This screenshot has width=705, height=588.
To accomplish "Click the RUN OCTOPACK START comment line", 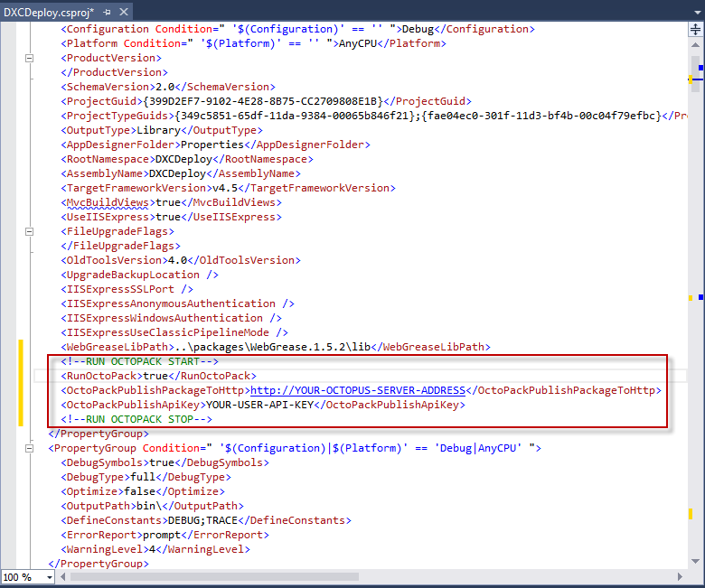I will (139, 361).
